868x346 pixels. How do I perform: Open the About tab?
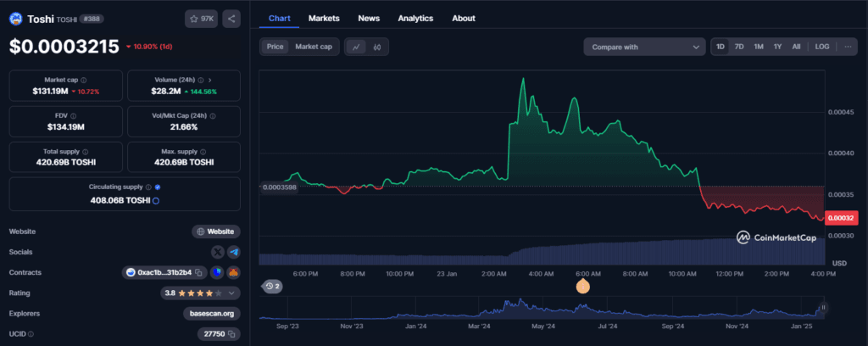click(464, 19)
